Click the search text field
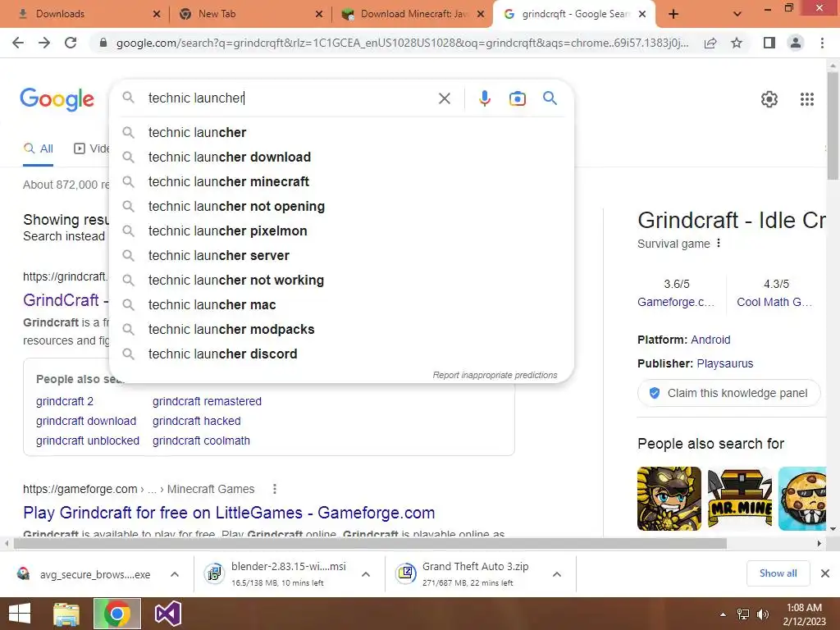840x630 pixels. [290, 98]
